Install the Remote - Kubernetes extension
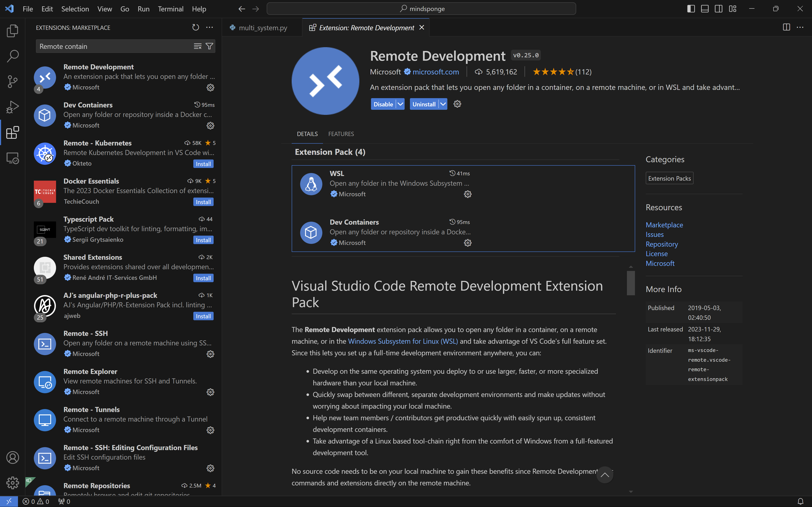This screenshot has height=507, width=812. (x=203, y=164)
